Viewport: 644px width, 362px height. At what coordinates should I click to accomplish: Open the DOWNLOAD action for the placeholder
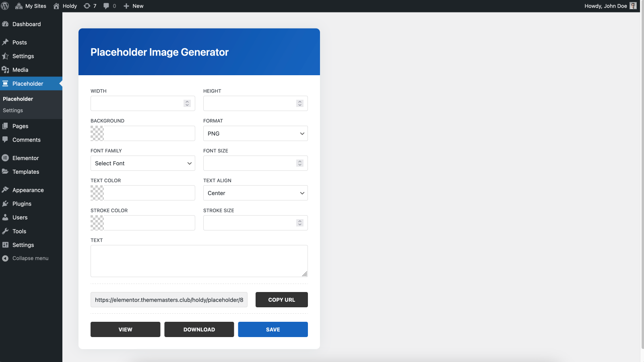click(199, 329)
